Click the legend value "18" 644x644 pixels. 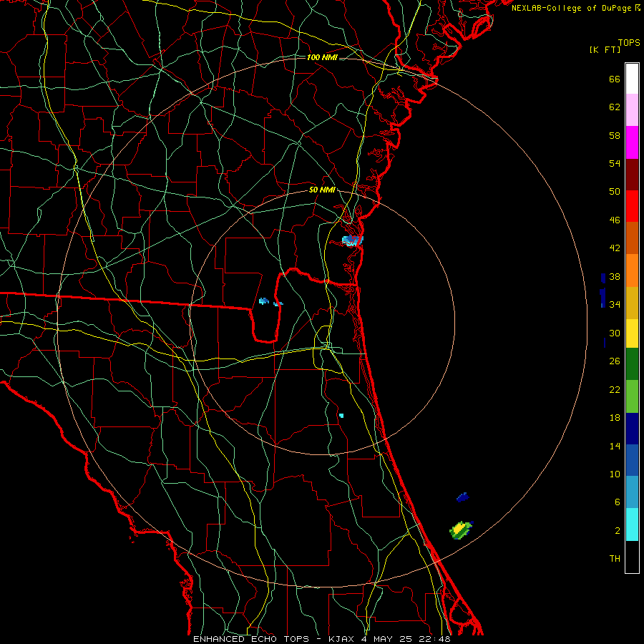tap(615, 418)
